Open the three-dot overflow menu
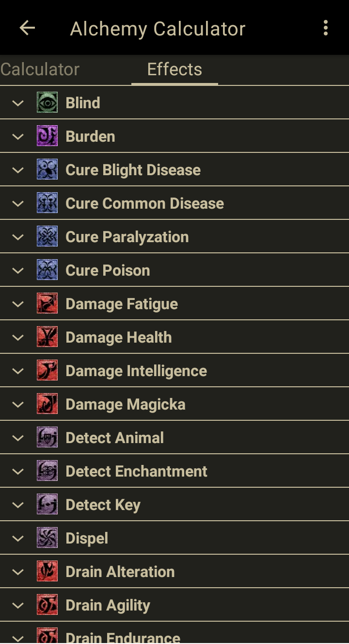The width and height of the screenshot is (349, 644). (x=326, y=28)
